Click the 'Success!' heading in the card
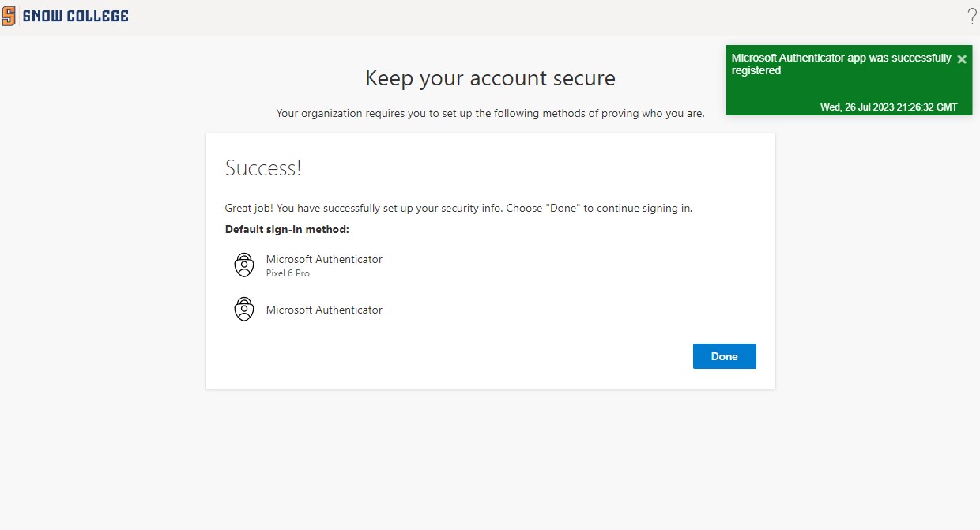 pos(263,168)
